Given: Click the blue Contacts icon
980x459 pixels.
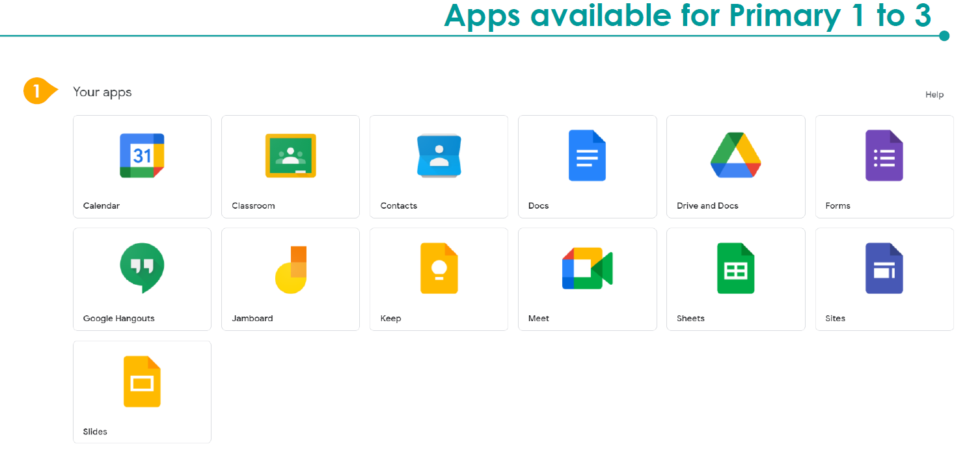Looking at the screenshot, I should [439, 156].
